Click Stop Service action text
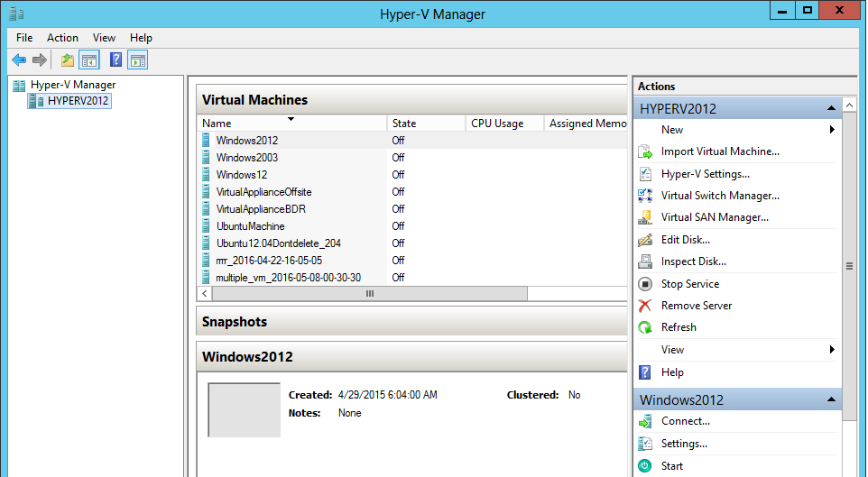The height and width of the screenshot is (477, 868). [x=690, y=284]
